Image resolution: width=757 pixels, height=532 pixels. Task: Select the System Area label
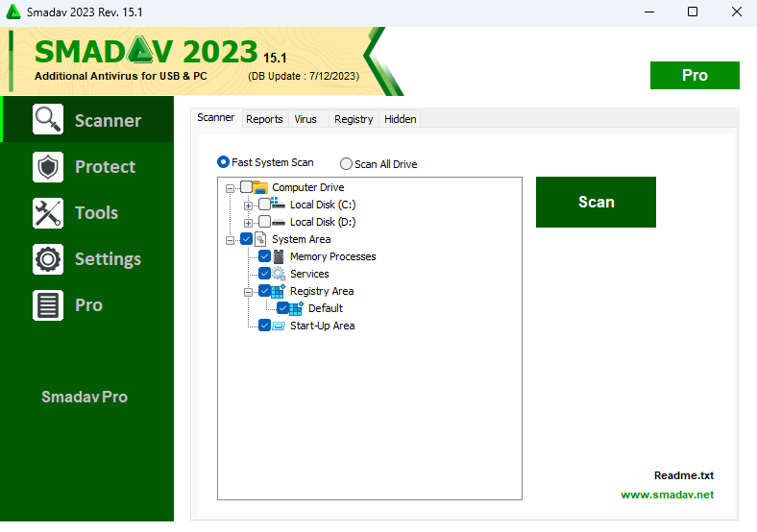(x=302, y=239)
